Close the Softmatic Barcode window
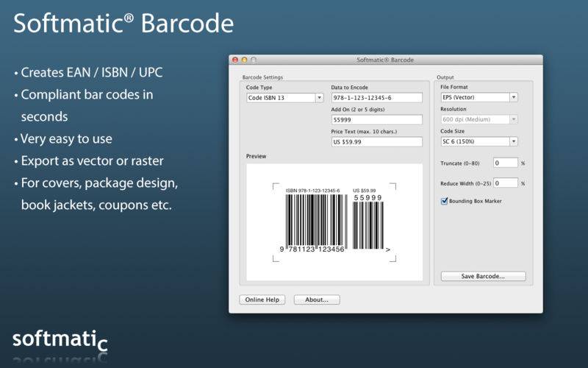 coord(235,60)
